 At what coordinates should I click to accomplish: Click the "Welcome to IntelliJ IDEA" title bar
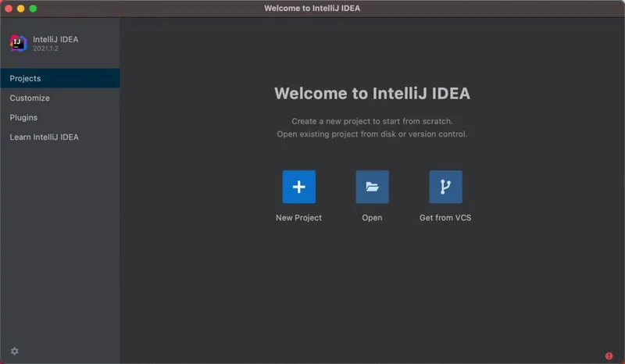[312, 8]
